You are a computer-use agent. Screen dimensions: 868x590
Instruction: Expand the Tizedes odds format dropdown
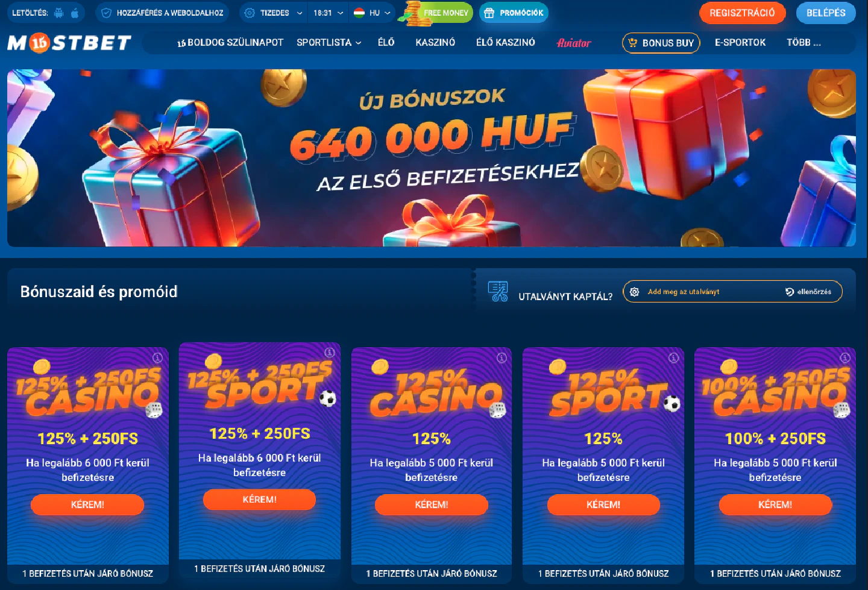coord(273,13)
